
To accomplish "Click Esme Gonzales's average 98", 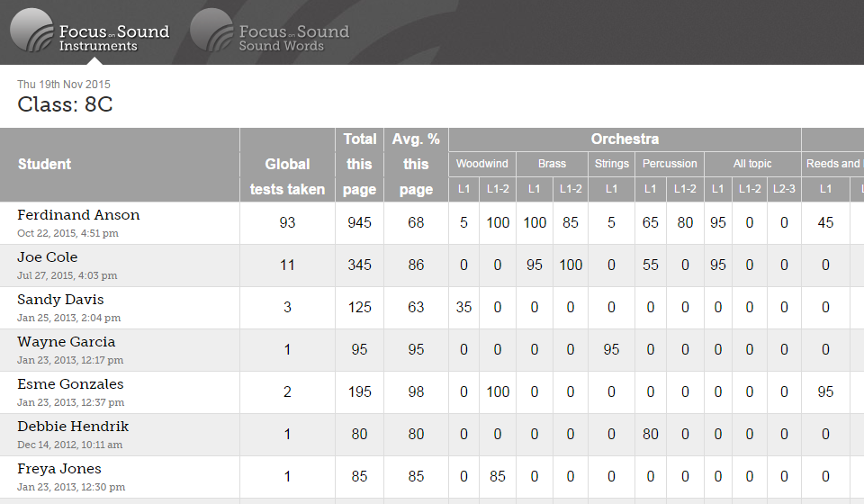I will point(416,392).
